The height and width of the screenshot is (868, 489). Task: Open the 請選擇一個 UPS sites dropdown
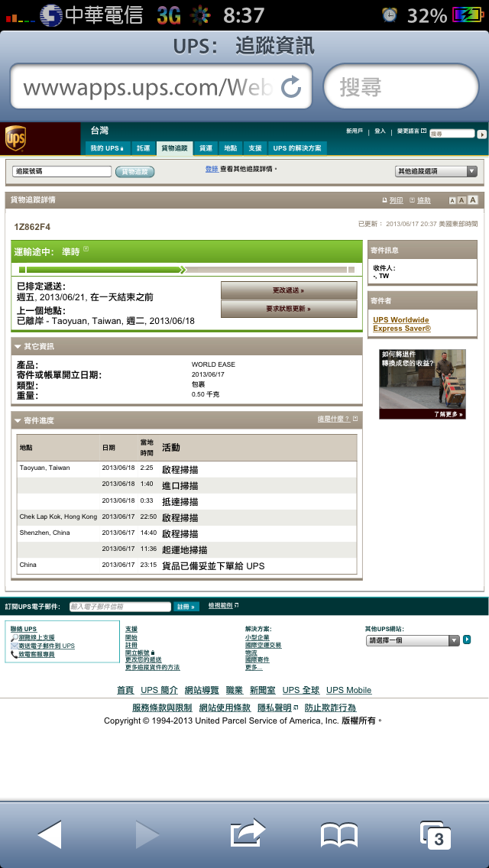[x=413, y=640]
